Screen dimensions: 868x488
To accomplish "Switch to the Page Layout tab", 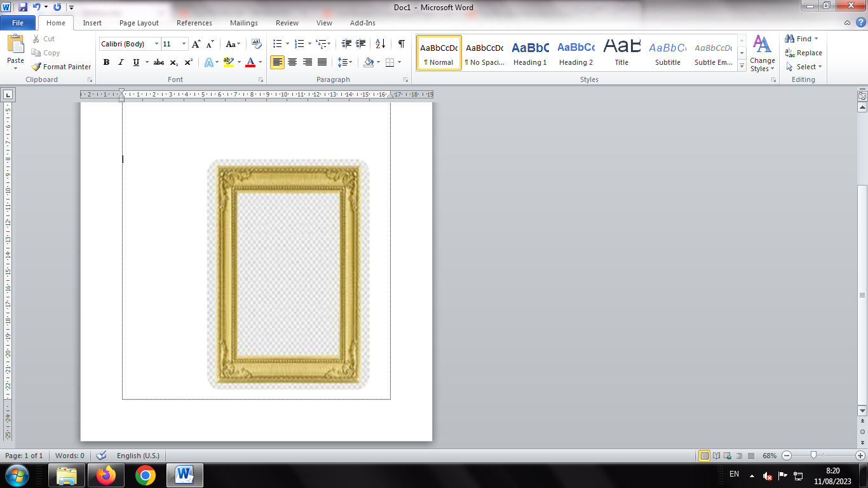I will pos(139,23).
